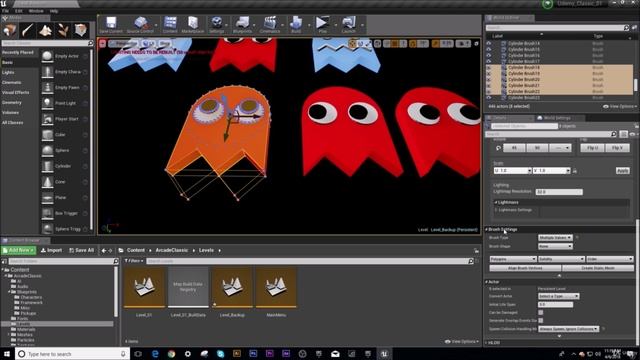Pick the Cube primitive in placement list

pos(65,135)
